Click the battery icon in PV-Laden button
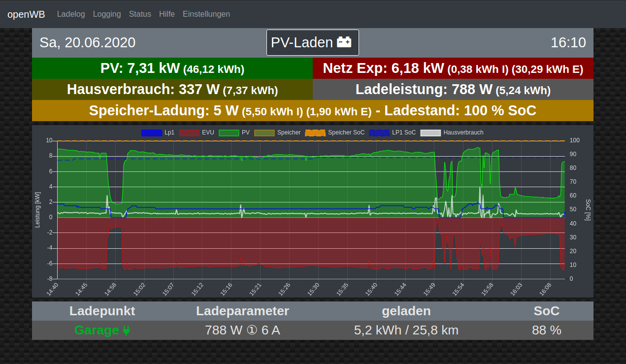The height and width of the screenshot is (364, 626). pos(344,42)
